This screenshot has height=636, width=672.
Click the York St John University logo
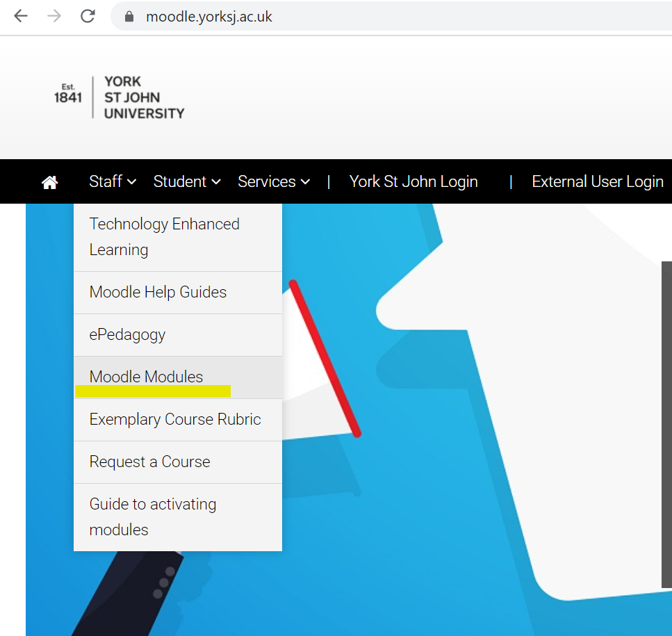[x=119, y=97]
